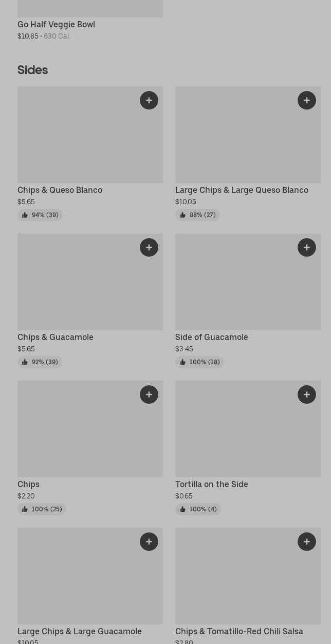Add Chips & Tomatillo-Red Chili Salsa
This screenshot has height=644, width=331.
coord(307,542)
